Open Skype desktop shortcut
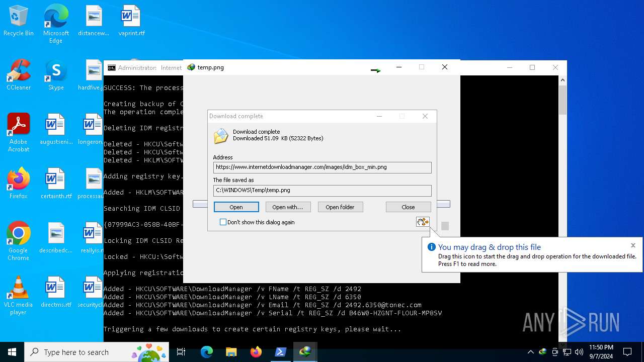The height and width of the screenshot is (362, 644). (x=56, y=75)
